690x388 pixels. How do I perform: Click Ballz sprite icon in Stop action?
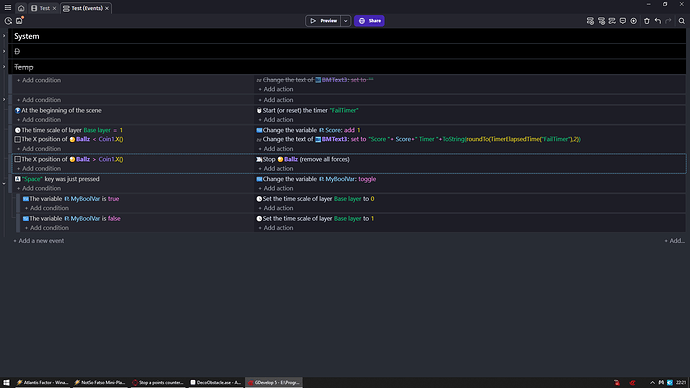pos(280,159)
